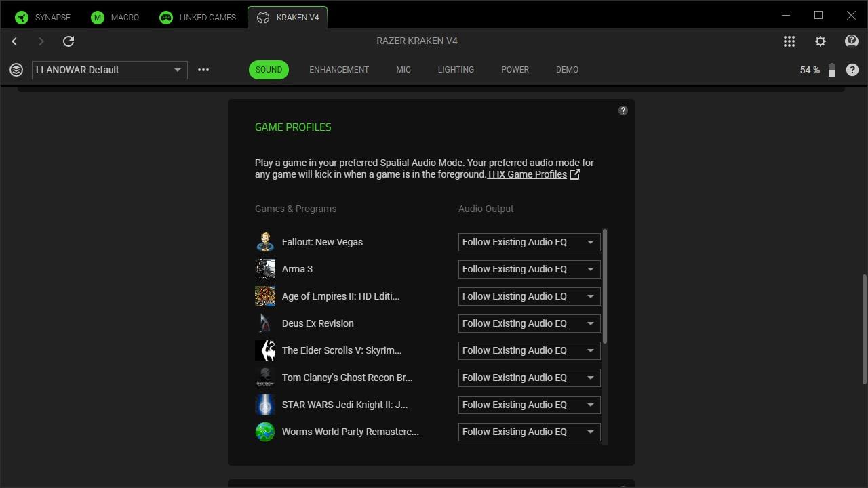Click the Worms World Party icon
This screenshot has height=488, width=868.
click(265, 432)
